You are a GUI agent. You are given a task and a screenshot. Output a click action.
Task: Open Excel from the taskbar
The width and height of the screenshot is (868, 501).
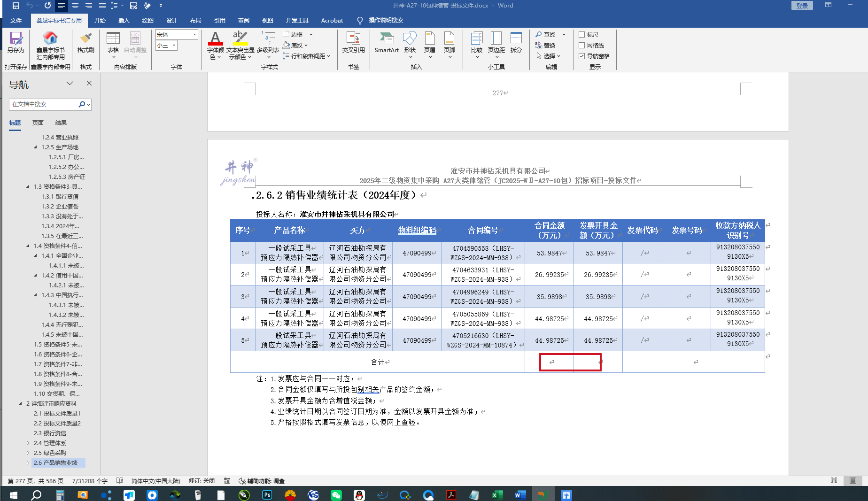(x=497, y=494)
